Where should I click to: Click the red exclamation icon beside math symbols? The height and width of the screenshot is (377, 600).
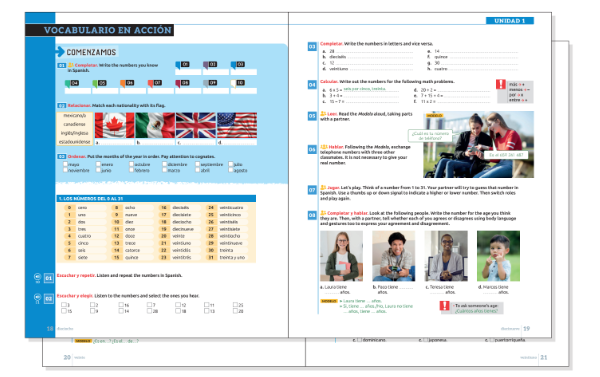[x=501, y=84]
